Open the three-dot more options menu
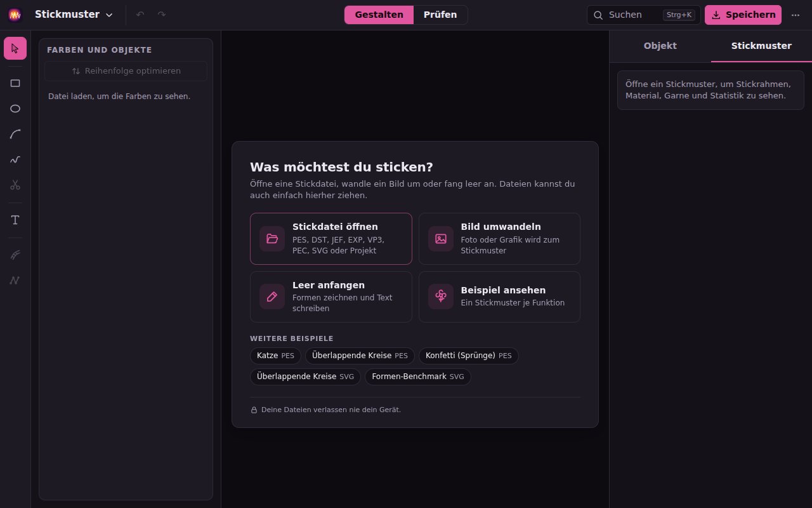Image resolution: width=812 pixels, height=508 pixels. point(796,15)
